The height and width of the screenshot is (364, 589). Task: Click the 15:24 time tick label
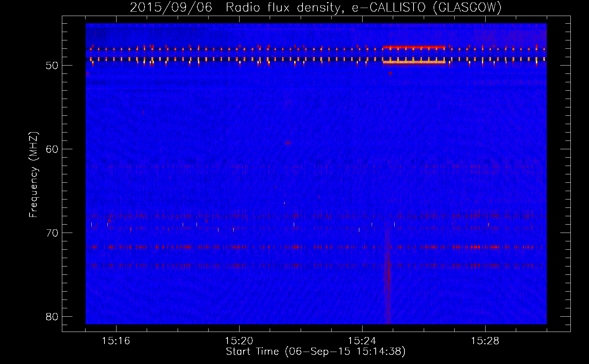(362, 341)
